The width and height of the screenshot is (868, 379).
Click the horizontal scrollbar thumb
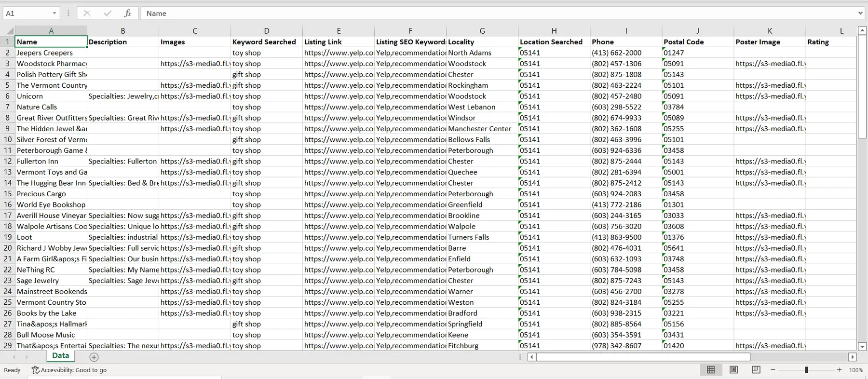[x=643, y=357]
